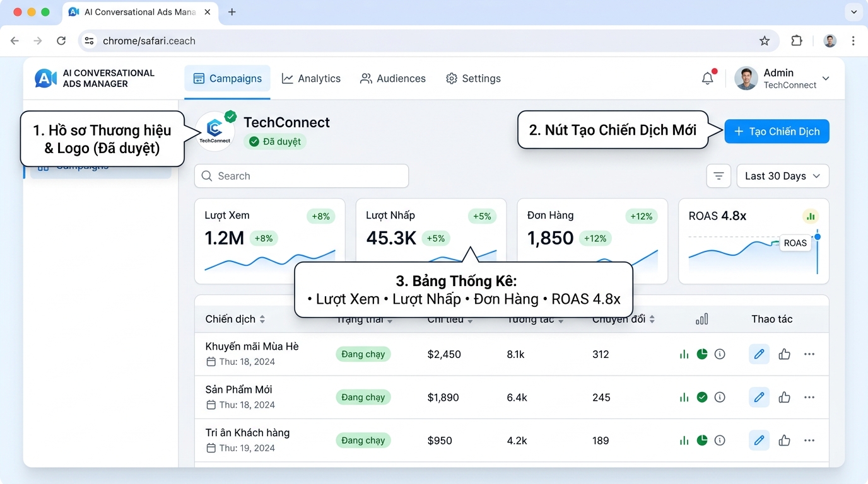Edit the Khuyến mãi Mùa Hè campaign

click(x=759, y=354)
